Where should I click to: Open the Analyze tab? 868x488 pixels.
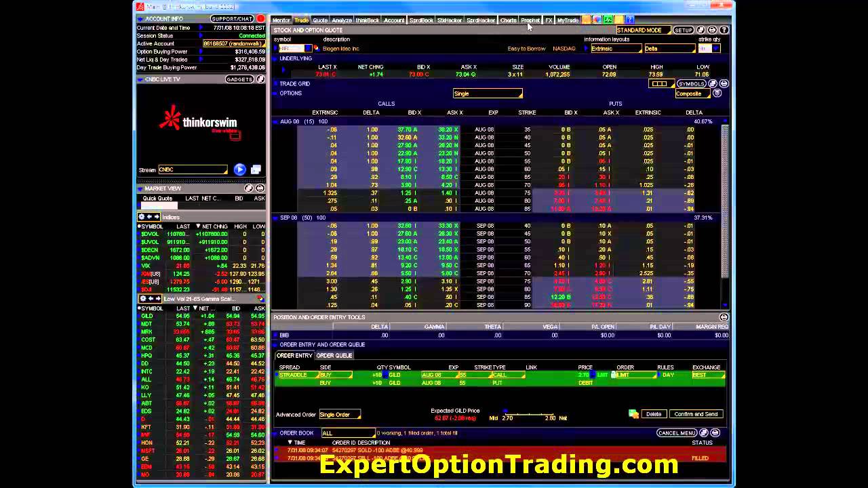342,20
